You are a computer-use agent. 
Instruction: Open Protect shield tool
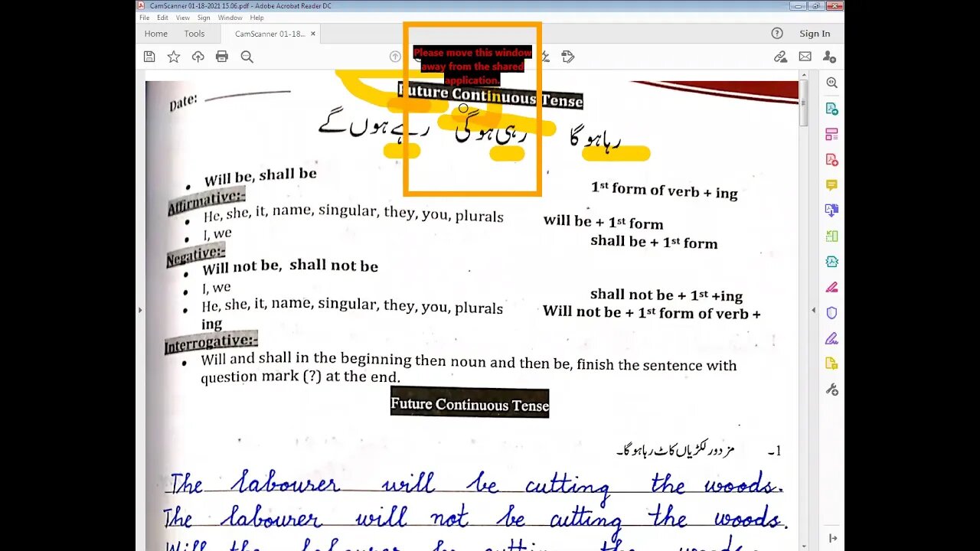point(831,313)
